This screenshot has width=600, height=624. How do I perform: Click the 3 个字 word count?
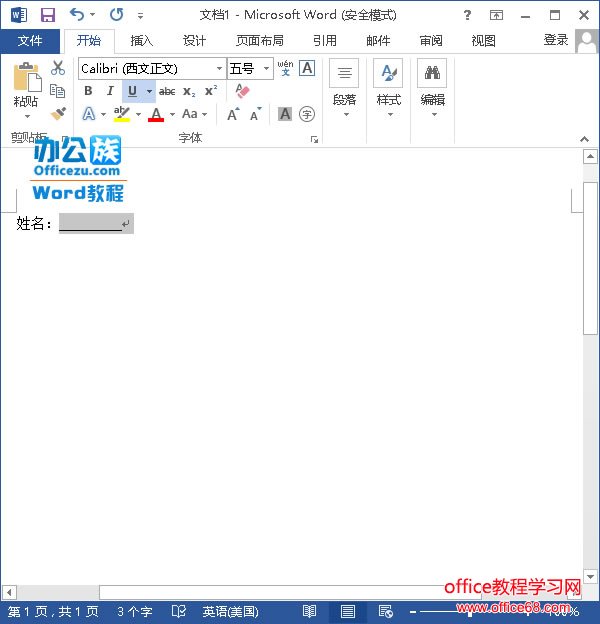[x=134, y=611]
